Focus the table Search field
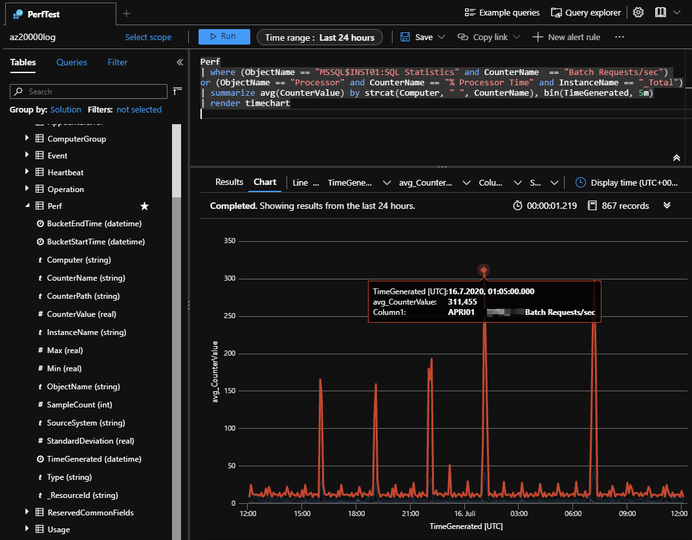The width and height of the screenshot is (692, 540). coord(88,92)
